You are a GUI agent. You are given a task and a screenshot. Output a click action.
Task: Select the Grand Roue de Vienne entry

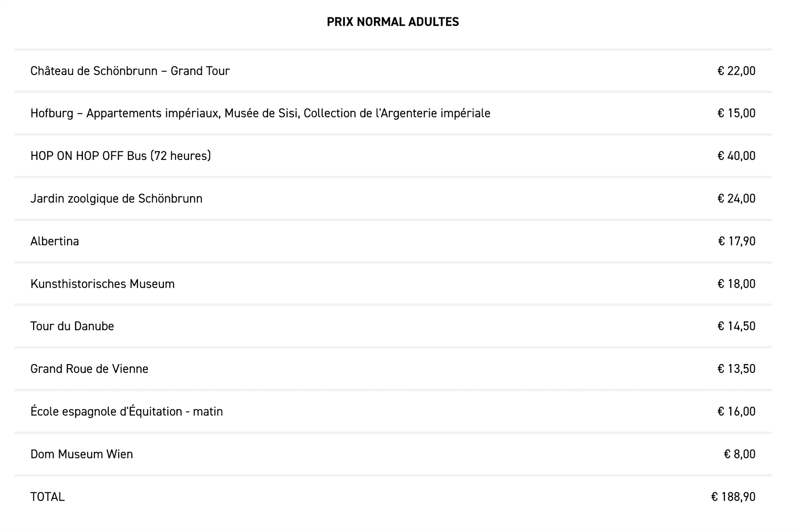click(89, 369)
